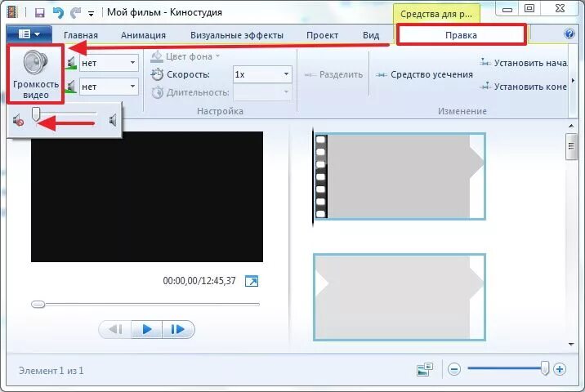Open the blue application file menu
Image resolution: width=585 pixels, height=392 pixels.
[29, 34]
